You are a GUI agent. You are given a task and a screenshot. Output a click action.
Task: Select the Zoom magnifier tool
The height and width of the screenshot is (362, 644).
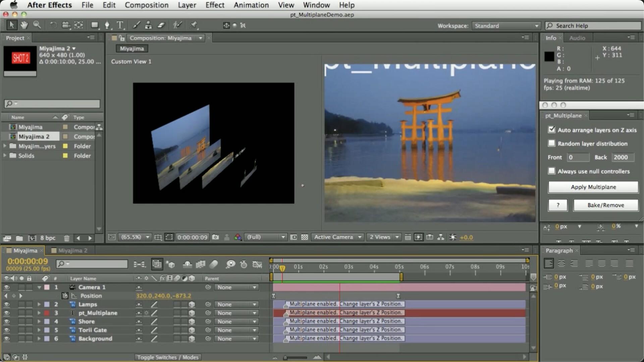(x=37, y=25)
